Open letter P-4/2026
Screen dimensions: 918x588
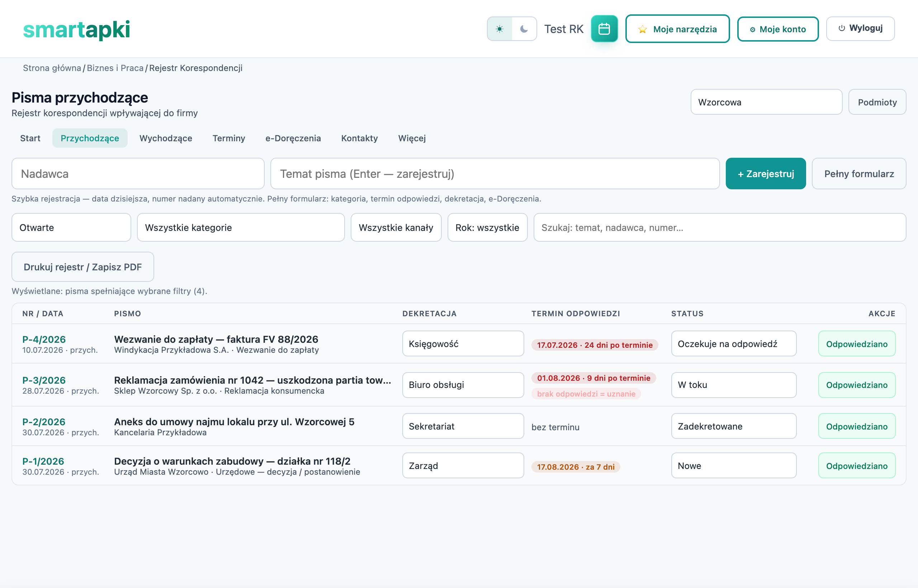[x=44, y=339]
